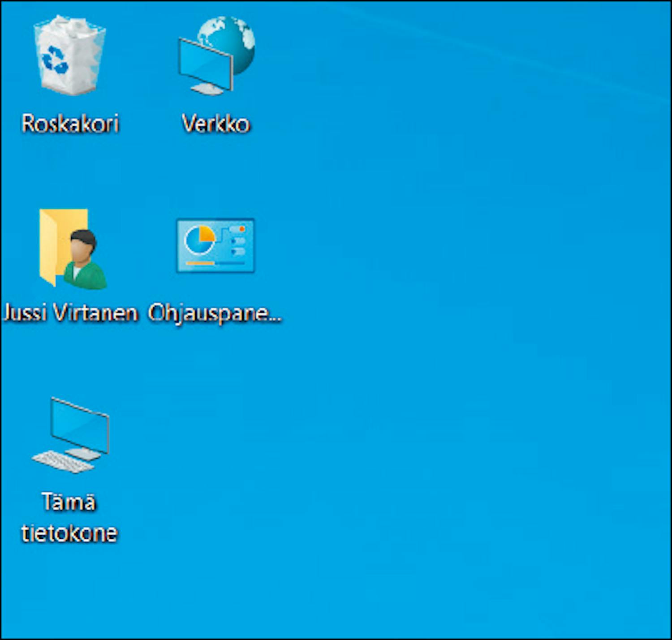Select the Tämä tietokone computer icon
The width and height of the screenshot is (672, 640).
tap(71, 435)
